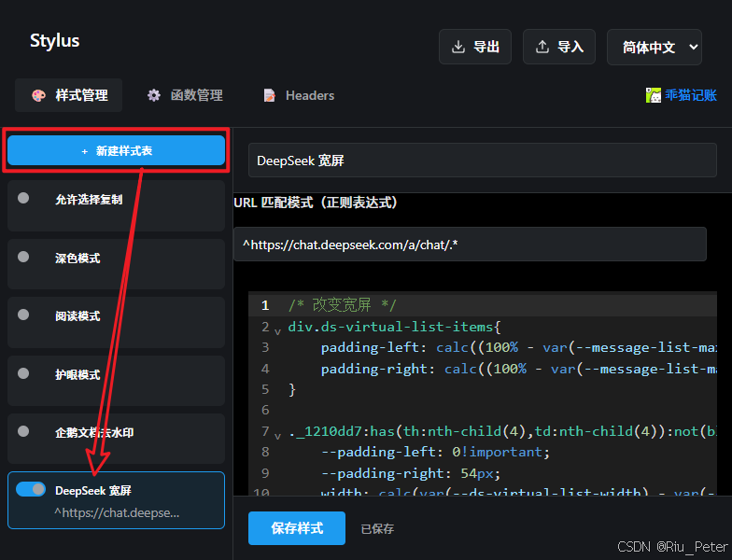The height and width of the screenshot is (560, 732).
Task: Turn on the 阅读模式 toggle
Action: [23, 315]
